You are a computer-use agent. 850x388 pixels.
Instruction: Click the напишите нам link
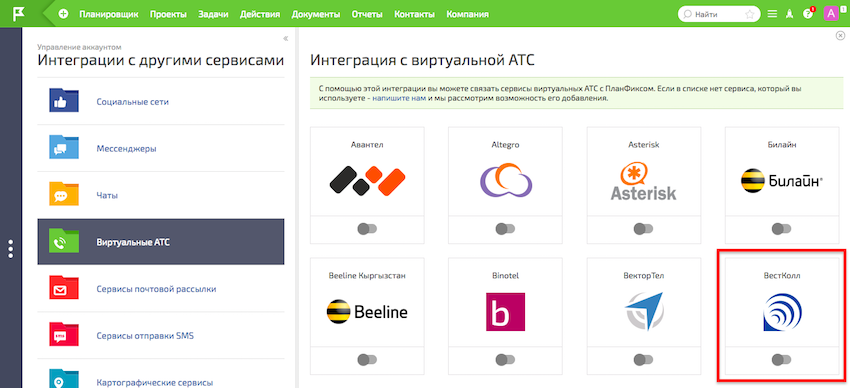coord(399,99)
